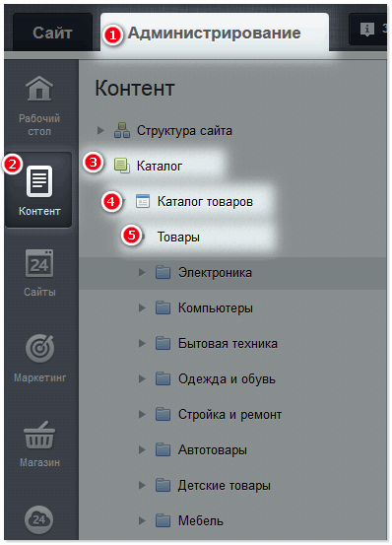Open the Сайты calendar icon
The width and height of the screenshot is (392, 545).
[x=39, y=263]
